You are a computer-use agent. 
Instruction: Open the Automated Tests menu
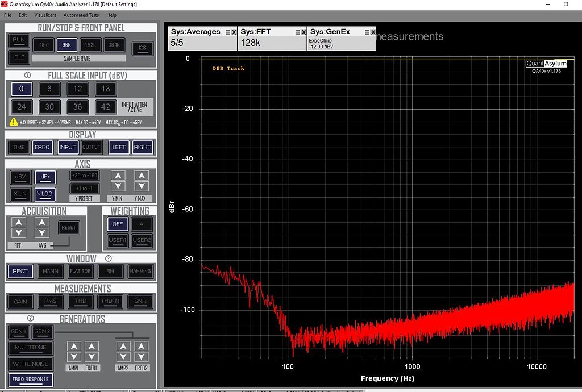click(x=81, y=15)
